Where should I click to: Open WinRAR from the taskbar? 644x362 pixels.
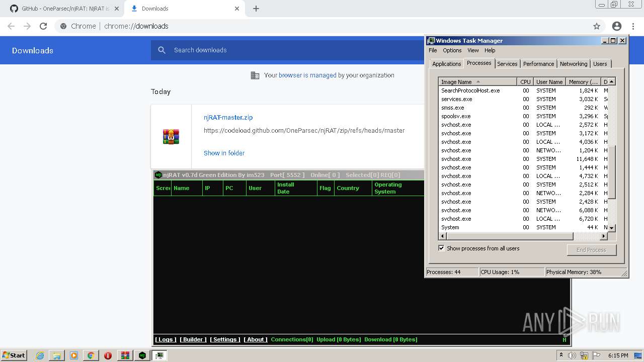coord(125,355)
